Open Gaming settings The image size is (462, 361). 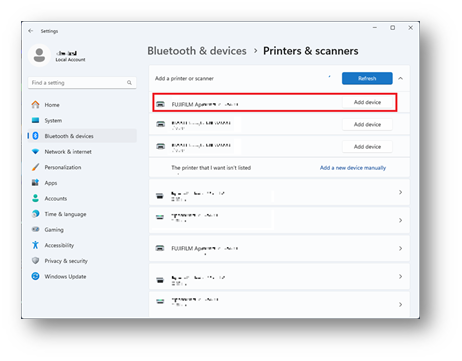coord(54,230)
